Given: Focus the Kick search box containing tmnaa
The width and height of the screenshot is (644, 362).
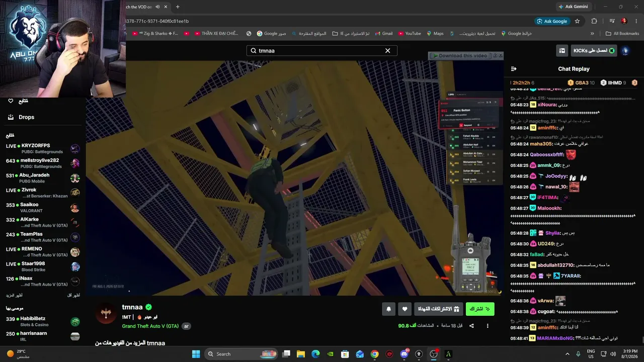Looking at the screenshot, I should [321, 51].
